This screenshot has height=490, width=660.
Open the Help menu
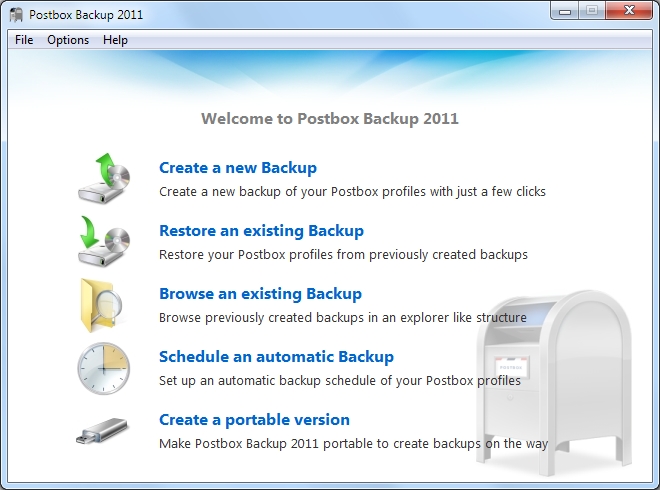click(115, 40)
